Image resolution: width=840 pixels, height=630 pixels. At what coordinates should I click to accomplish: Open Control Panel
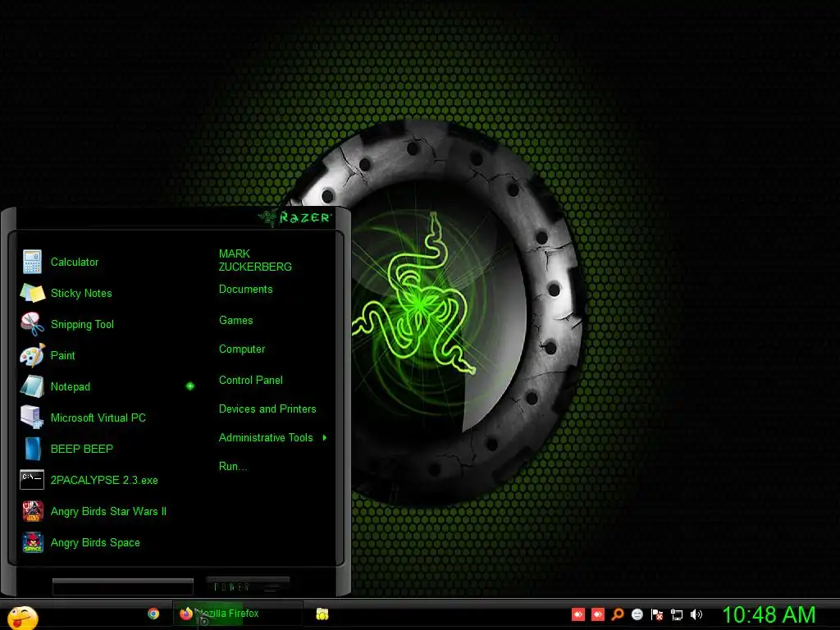click(251, 381)
